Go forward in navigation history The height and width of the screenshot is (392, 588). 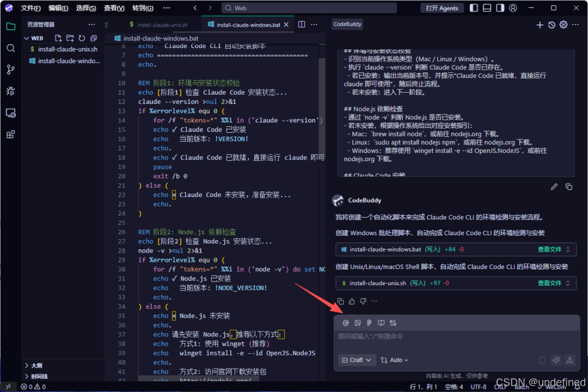(x=210, y=8)
